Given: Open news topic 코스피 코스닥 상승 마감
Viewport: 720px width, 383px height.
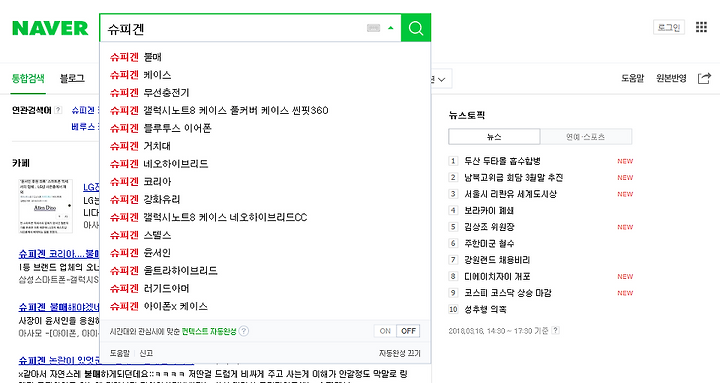Looking at the screenshot, I should [507, 293].
